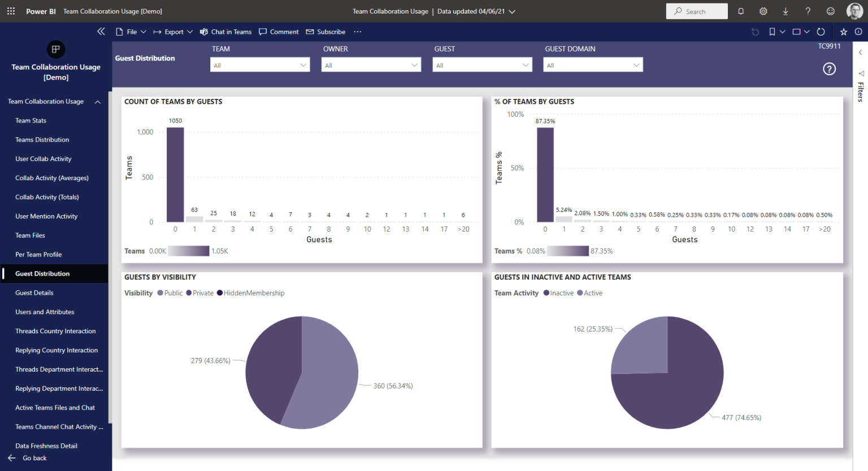Open the help question mark menu
This screenshot has height=471, width=868.
808,11
